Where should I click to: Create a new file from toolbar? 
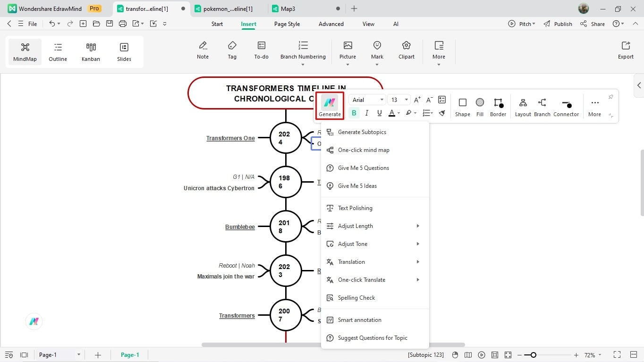83,24
